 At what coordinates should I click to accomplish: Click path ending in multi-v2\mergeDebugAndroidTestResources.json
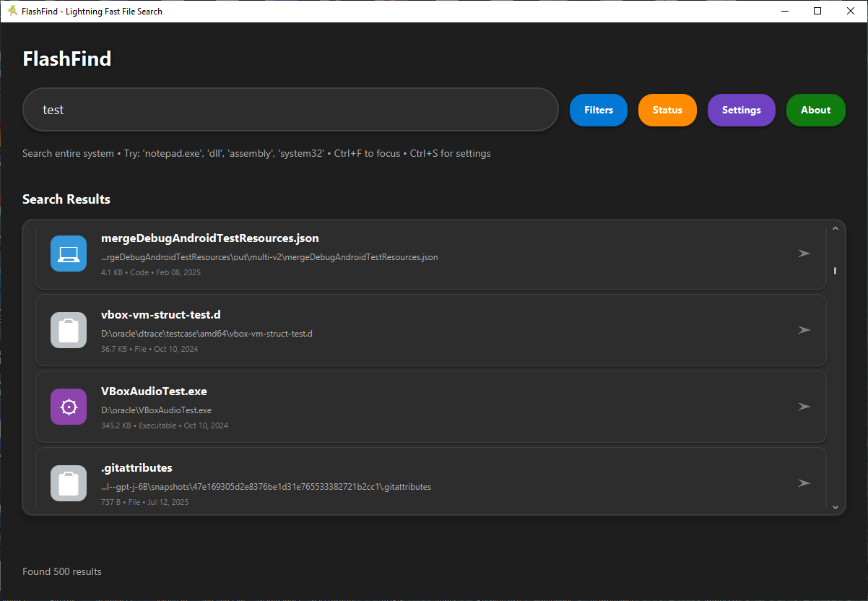[x=269, y=257]
